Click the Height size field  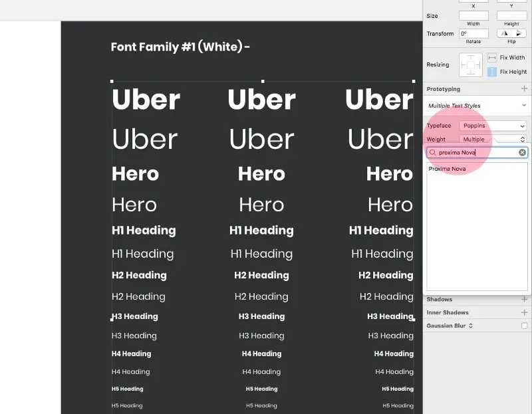pos(511,15)
